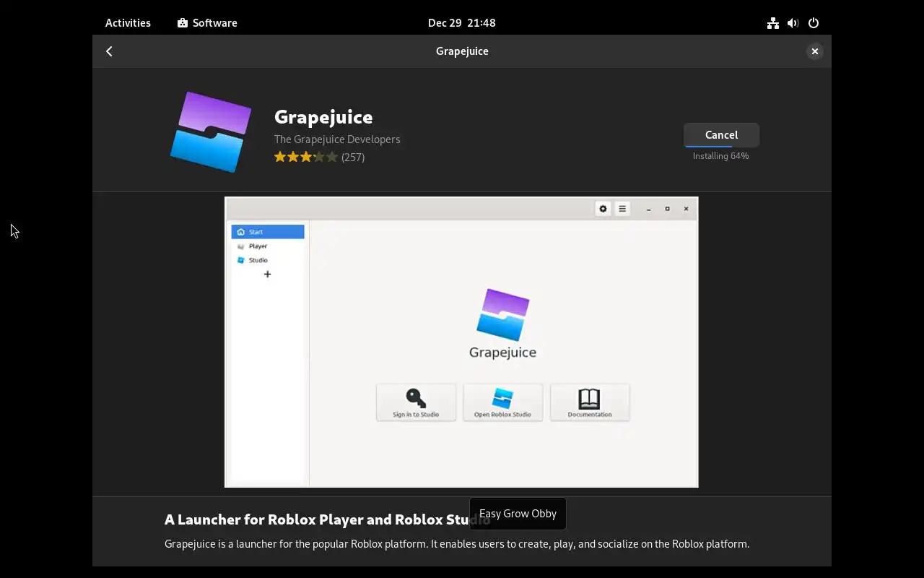Viewport: 924px width, 578px height.
Task: Click the Documentation book icon
Action: (589, 398)
